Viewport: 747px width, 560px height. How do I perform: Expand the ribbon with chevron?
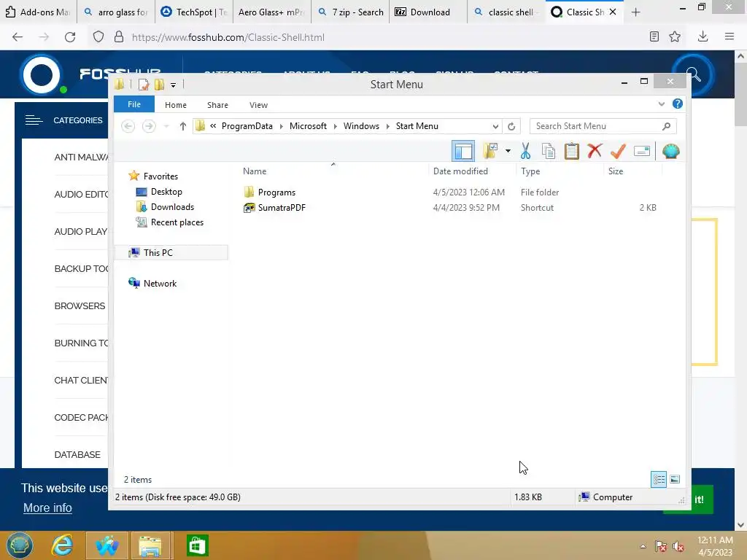661,104
